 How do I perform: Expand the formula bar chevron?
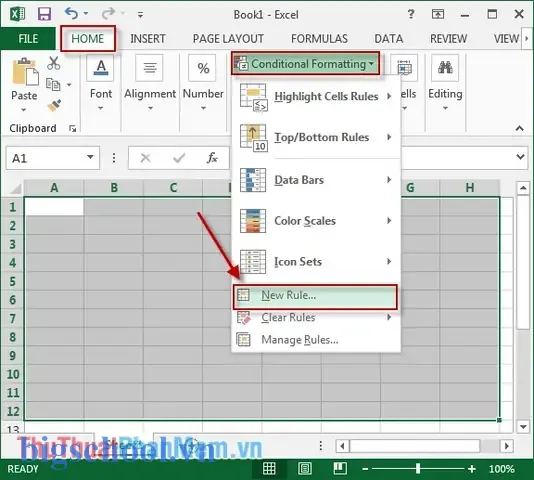pos(520,157)
